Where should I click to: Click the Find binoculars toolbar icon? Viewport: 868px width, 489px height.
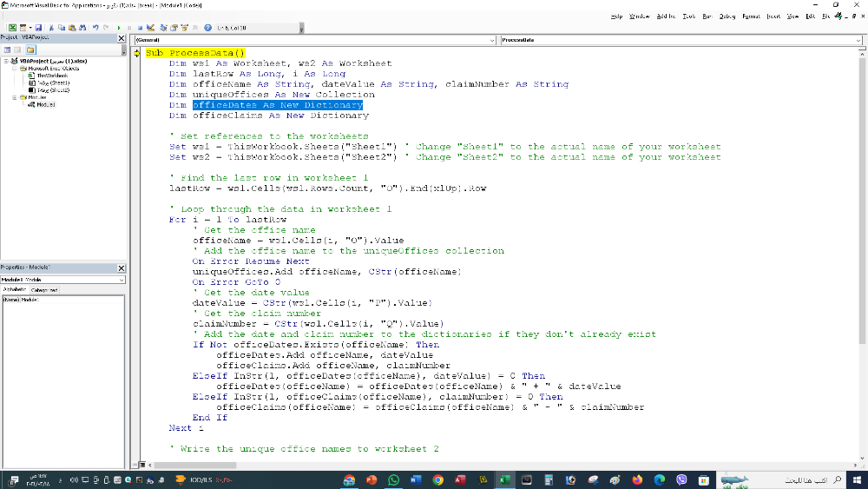82,28
